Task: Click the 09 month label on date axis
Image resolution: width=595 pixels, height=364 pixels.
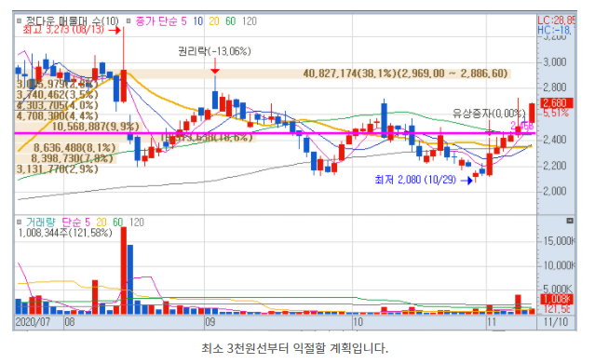Action: point(210,323)
